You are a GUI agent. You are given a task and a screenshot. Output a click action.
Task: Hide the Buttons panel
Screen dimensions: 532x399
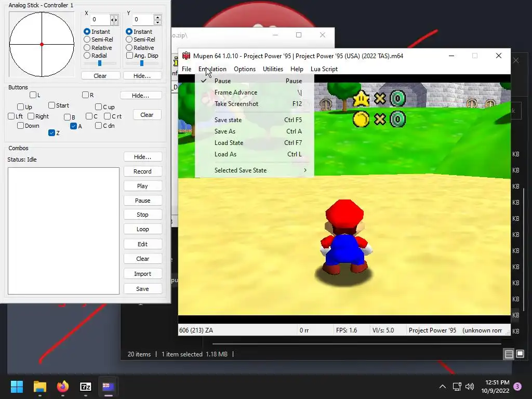tap(140, 96)
